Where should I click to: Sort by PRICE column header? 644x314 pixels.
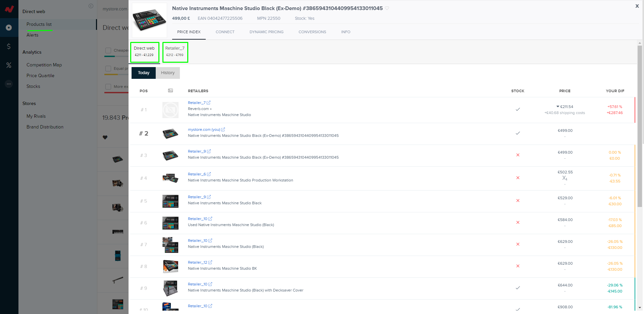pyautogui.click(x=565, y=91)
